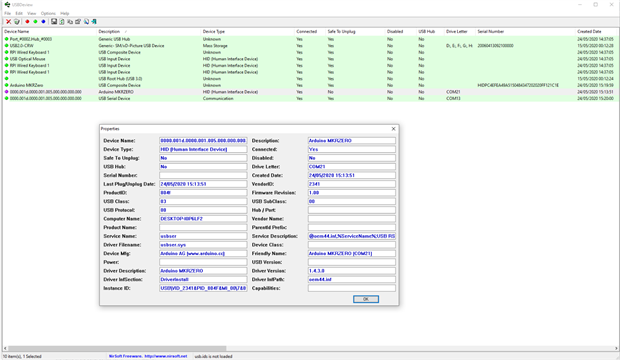Image resolution: width=620 pixels, height=360 pixels.
Task: Click the green status dot of USB Optical Mouse
Action: [x=6, y=59]
